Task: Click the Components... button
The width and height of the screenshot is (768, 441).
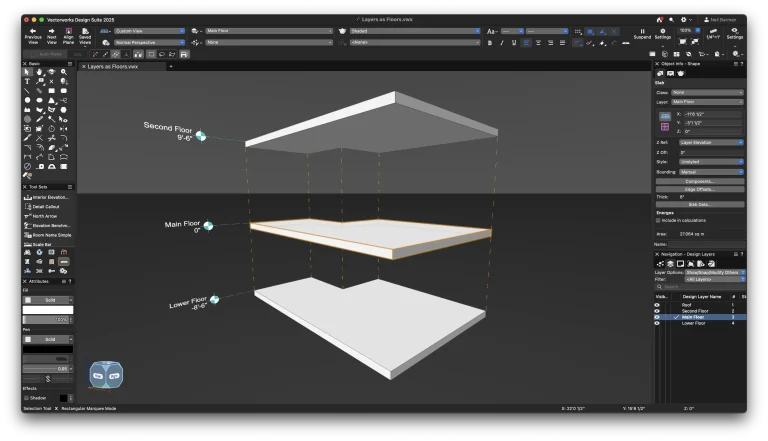Action: [x=699, y=181]
